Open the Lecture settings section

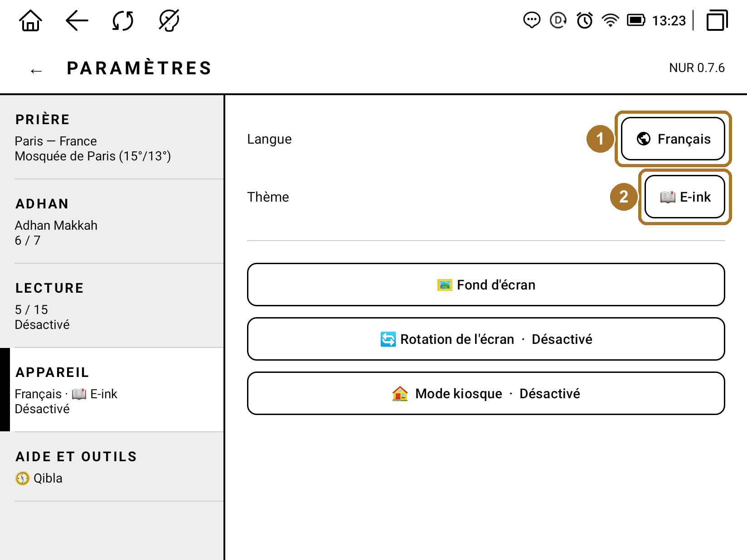coord(112,306)
